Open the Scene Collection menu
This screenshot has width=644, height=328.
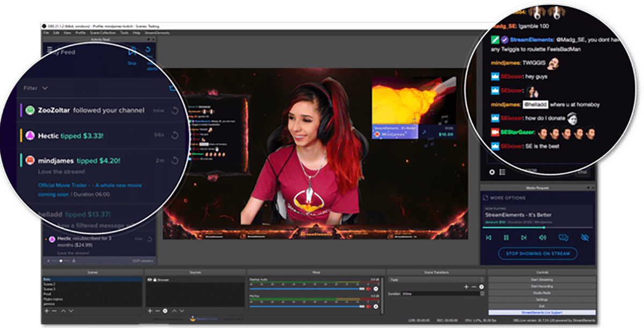[103, 33]
